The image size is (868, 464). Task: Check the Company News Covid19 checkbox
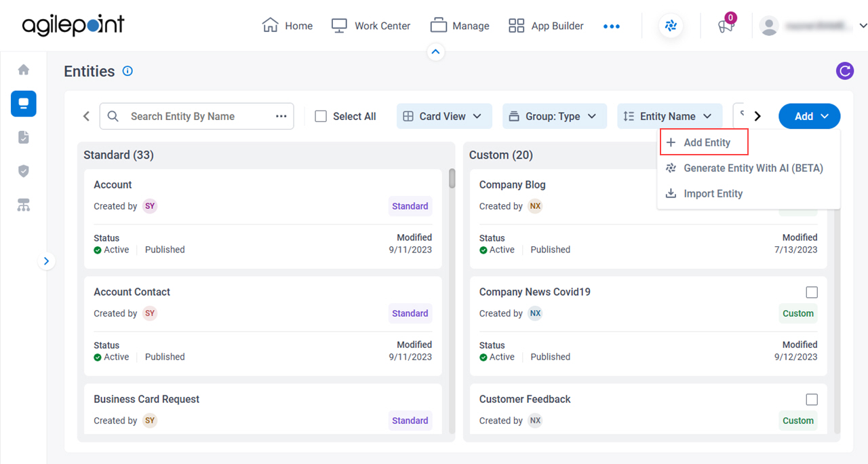(x=812, y=292)
